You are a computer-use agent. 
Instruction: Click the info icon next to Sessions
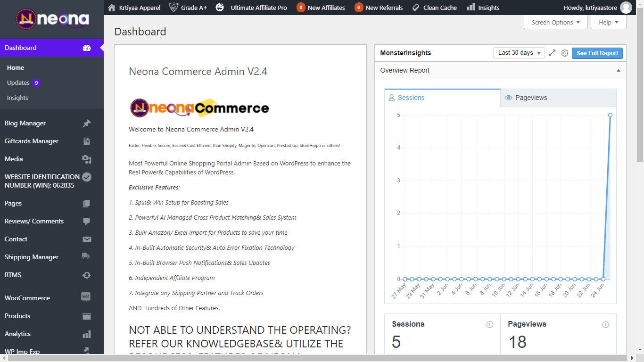pos(490,324)
